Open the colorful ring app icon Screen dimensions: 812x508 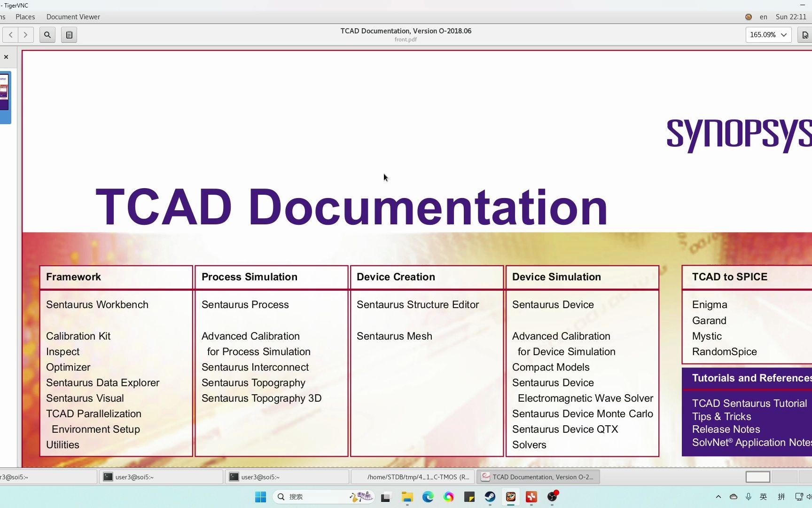449,497
